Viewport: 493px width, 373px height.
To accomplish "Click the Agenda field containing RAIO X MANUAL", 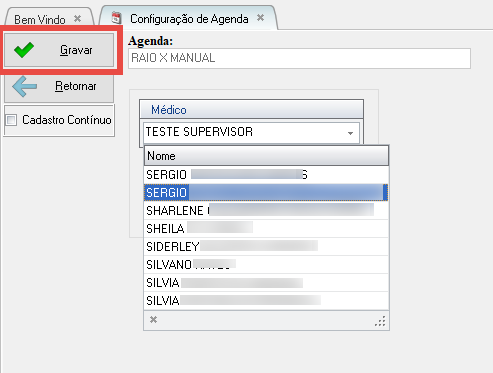I will pyautogui.click(x=299, y=58).
